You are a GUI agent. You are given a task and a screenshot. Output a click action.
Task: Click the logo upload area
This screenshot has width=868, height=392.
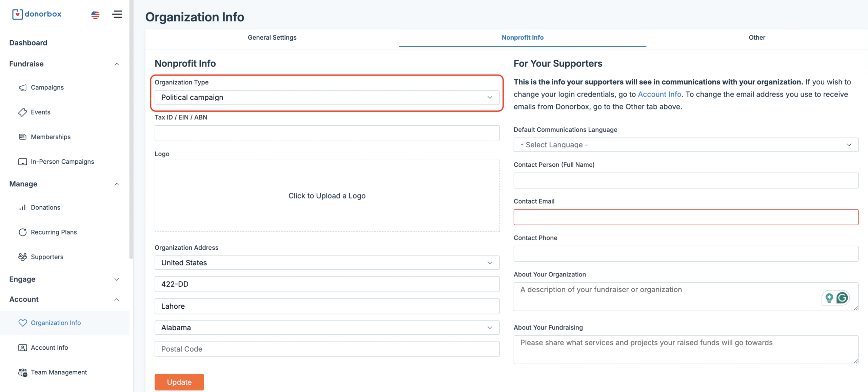tap(327, 196)
